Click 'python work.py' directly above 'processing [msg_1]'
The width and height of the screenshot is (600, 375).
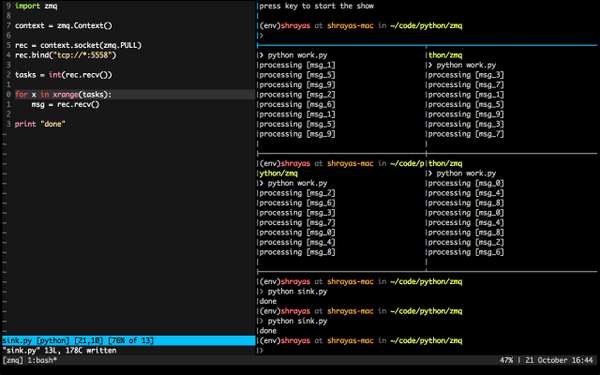coord(297,55)
